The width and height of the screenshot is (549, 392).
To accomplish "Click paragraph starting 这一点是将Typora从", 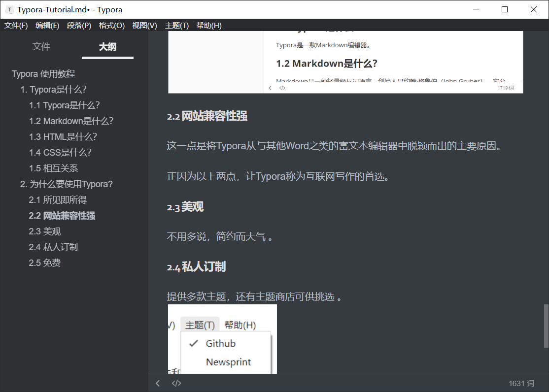I will pos(334,146).
